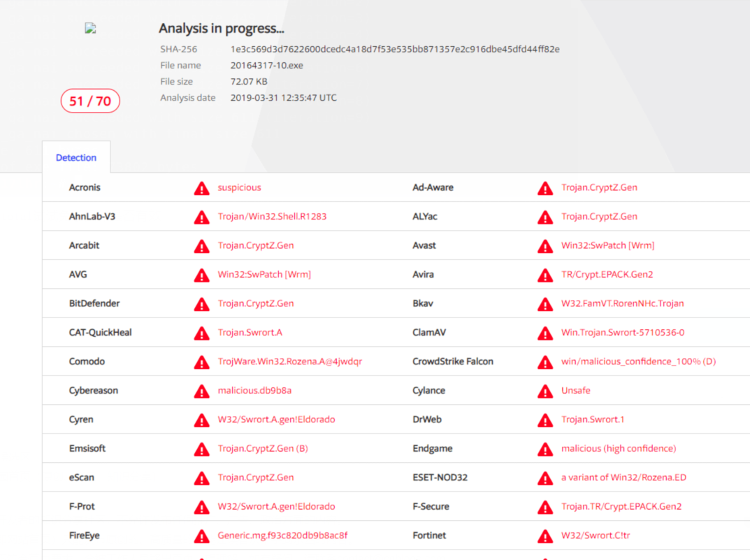Click the Bkav alert icon
750x560 pixels.
(x=545, y=304)
